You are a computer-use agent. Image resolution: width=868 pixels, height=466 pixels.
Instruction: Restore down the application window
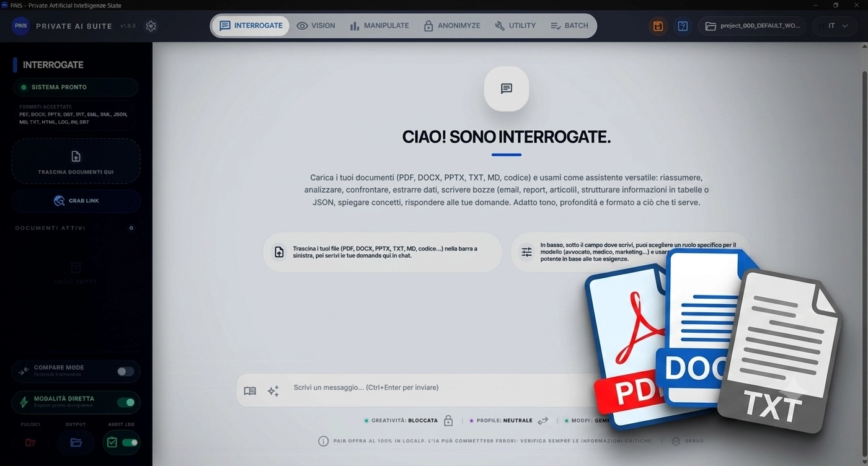point(835,5)
